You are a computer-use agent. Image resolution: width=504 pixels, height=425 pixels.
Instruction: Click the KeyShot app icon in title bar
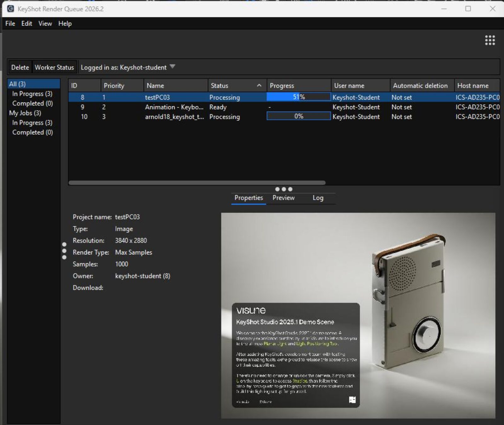[11, 9]
